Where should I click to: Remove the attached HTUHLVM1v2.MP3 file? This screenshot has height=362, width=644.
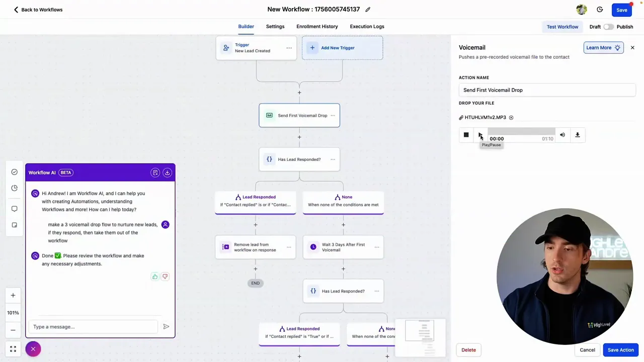511,118
